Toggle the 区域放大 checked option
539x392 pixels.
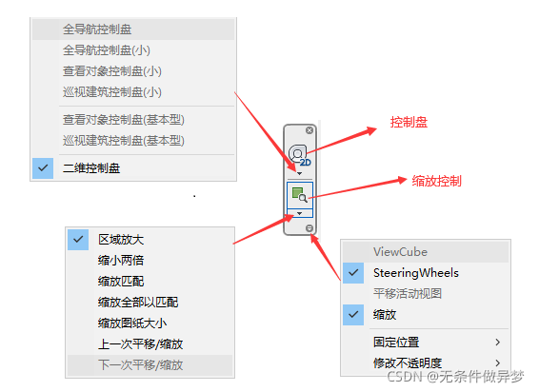pos(78,240)
